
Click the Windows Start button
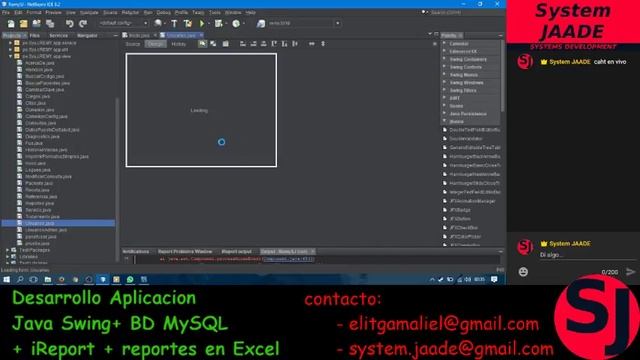point(7,280)
